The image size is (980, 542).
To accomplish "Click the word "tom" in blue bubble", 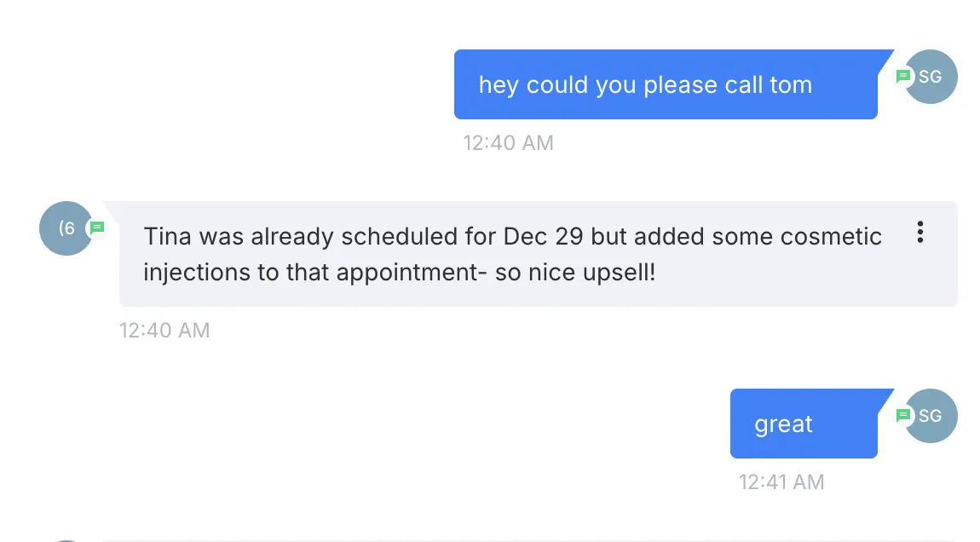I will [791, 85].
